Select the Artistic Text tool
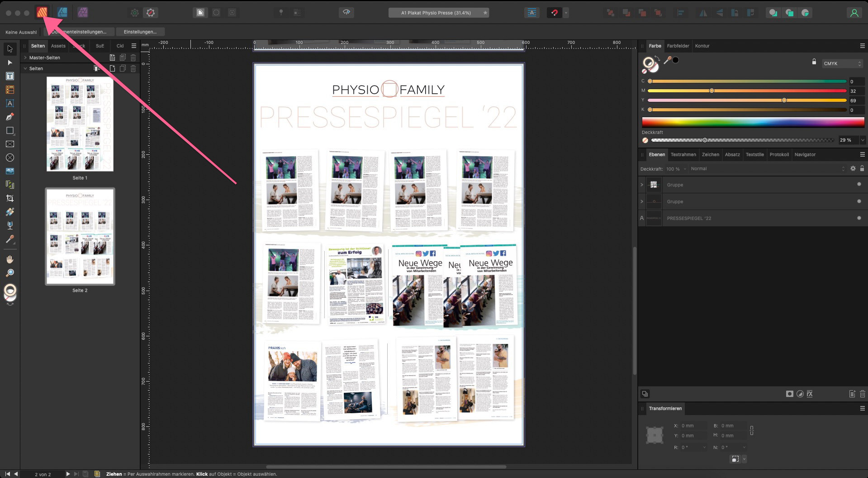Viewport: 868px width, 478px height. (10, 103)
